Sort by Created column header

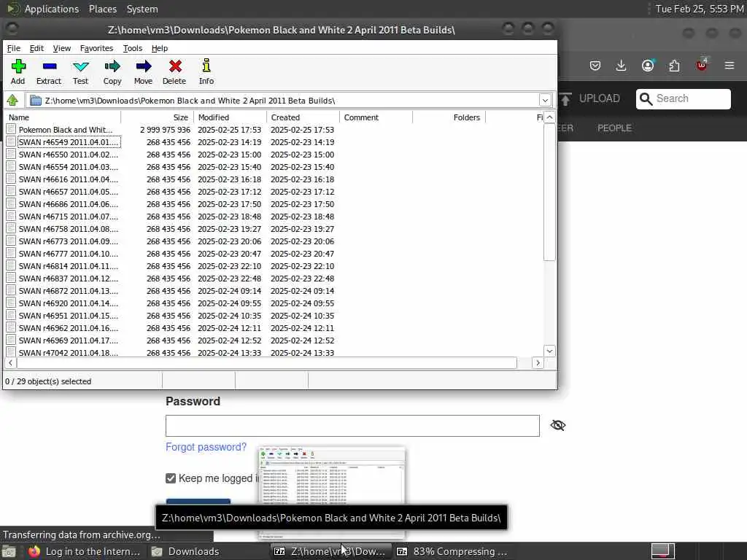tap(303, 117)
